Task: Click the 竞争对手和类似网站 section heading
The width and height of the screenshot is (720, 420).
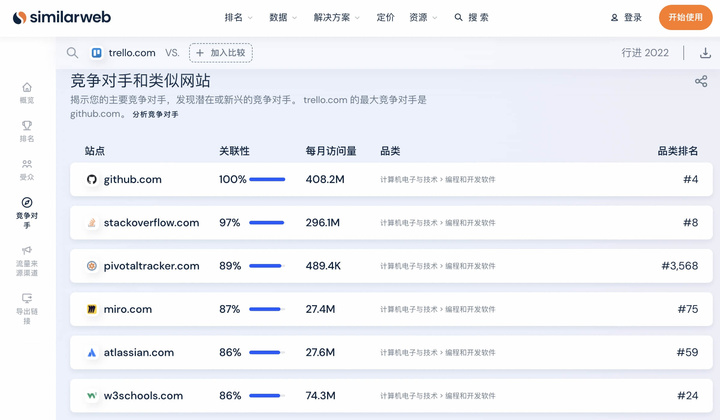Action: point(141,81)
